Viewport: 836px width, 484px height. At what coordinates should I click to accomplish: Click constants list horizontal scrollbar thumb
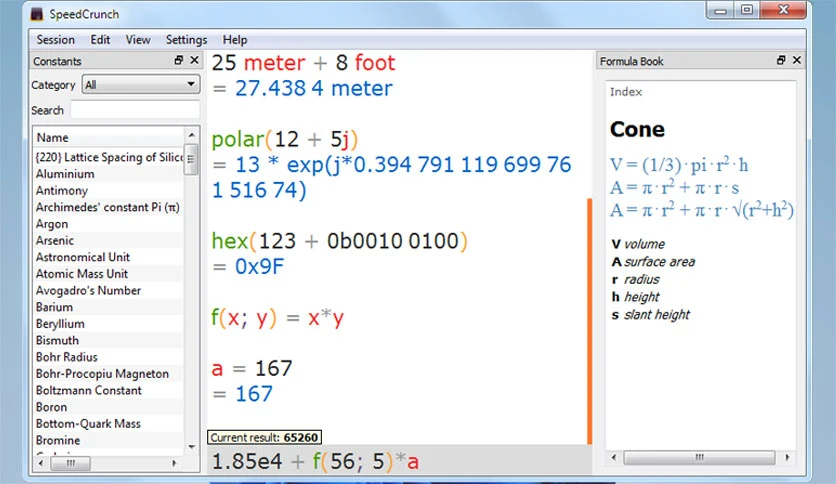pyautogui.click(x=70, y=464)
